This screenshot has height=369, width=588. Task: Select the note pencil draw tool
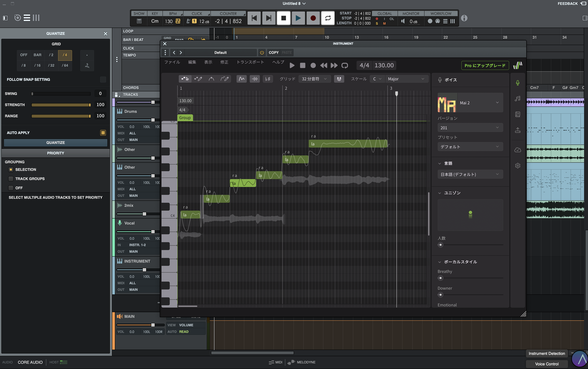198,79
